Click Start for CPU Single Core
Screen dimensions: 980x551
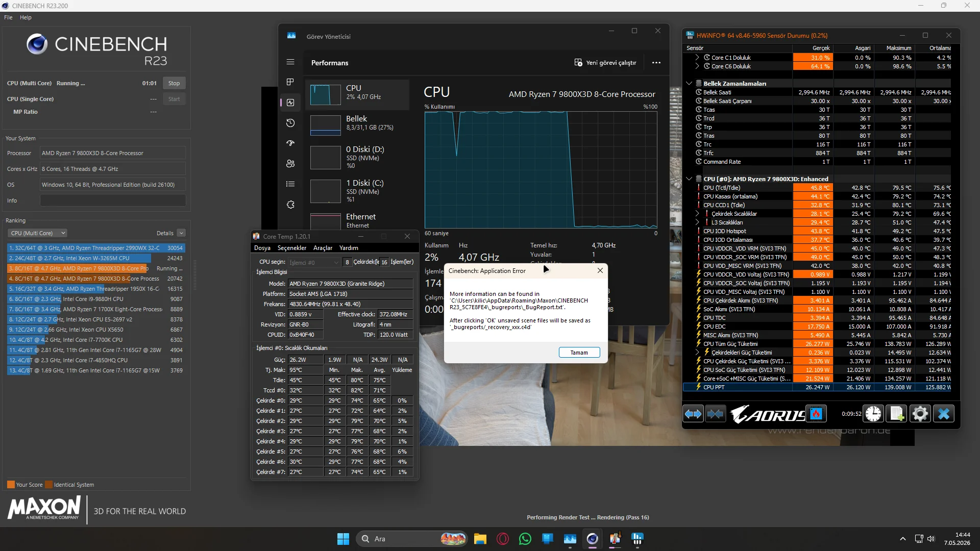[x=174, y=99]
